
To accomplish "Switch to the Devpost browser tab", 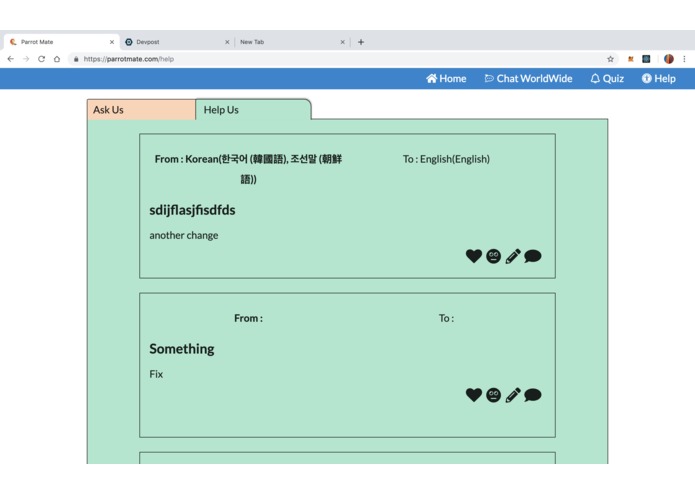I will (x=175, y=42).
